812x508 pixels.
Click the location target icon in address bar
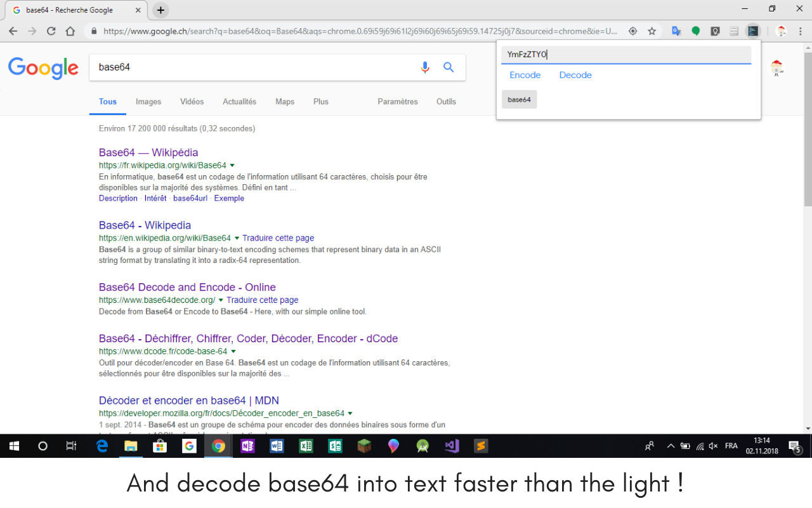click(632, 30)
